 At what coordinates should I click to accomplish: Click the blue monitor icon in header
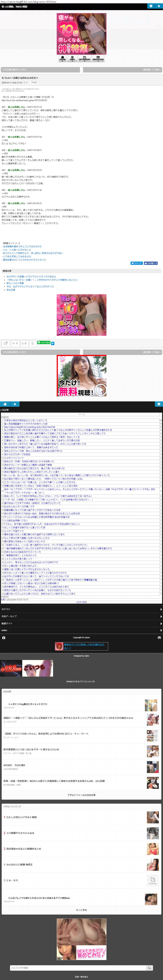(151, 6)
